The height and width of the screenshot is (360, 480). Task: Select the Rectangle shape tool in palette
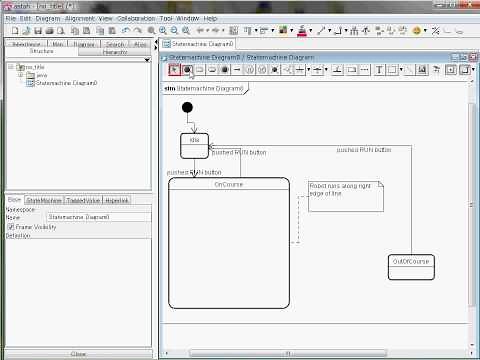point(392,70)
